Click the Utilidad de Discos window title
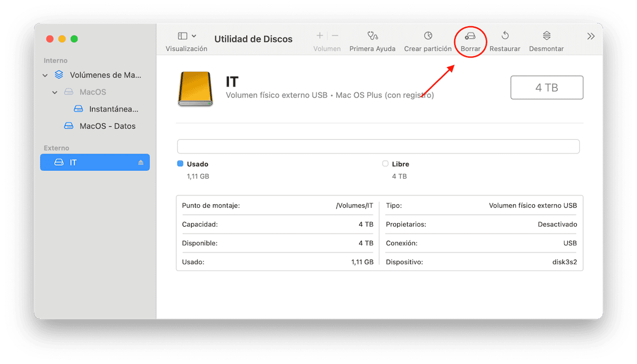 click(254, 39)
